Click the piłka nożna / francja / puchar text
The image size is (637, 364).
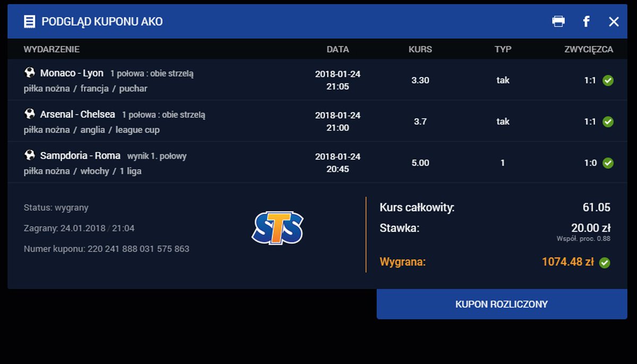[85, 89]
